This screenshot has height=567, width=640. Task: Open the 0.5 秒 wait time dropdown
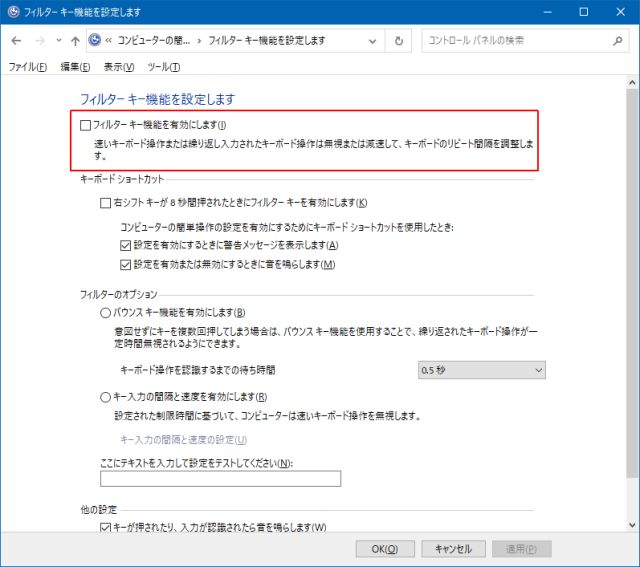tap(481, 370)
